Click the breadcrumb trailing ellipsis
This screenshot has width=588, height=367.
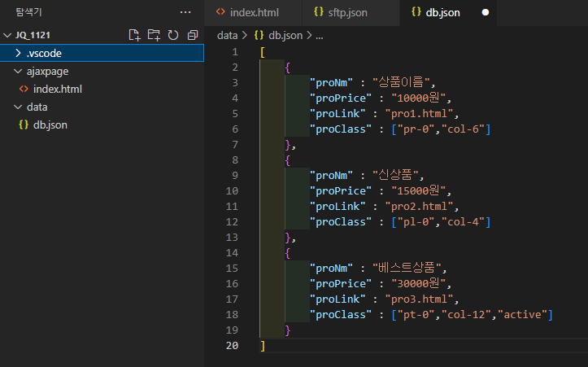[320, 36]
